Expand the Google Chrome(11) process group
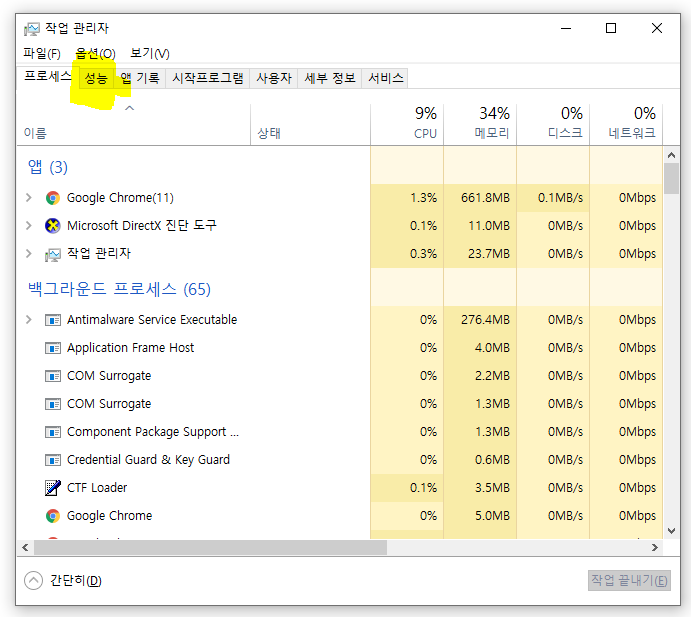The height and width of the screenshot is (617, 691). (x=29, y=197)
